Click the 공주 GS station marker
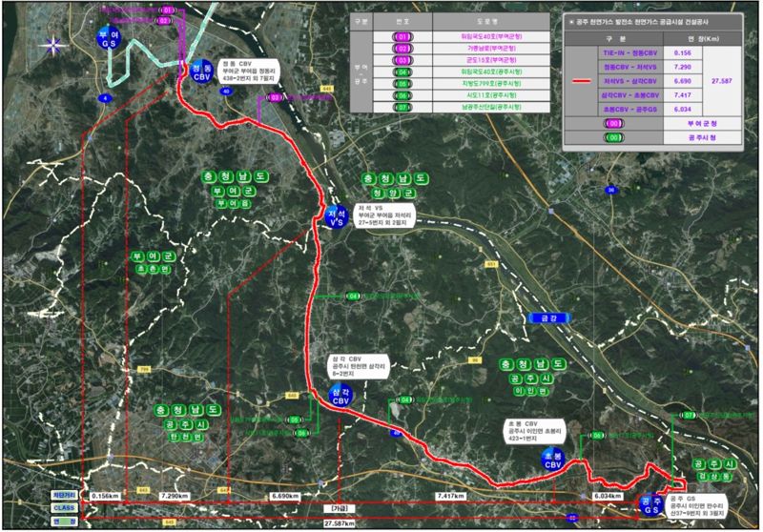Image resolution: width=763 pixels, height=532 pixels. point(650,504)
